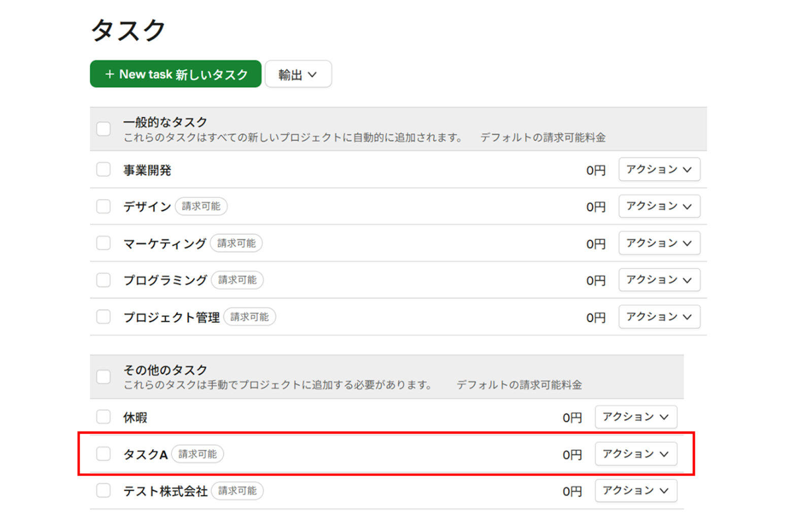
Task: Open the 輸出 export dropdown
Action: coord(298,75)
